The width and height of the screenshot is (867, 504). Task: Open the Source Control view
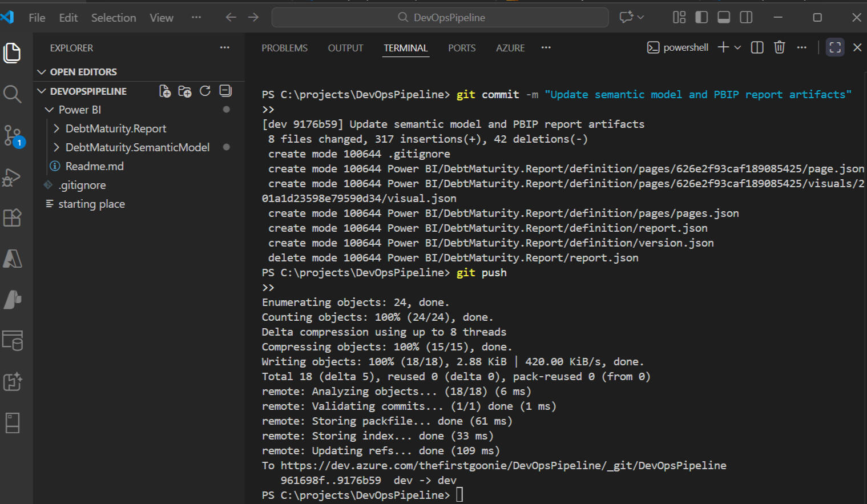pyautogui.click(x=13, y=136)
